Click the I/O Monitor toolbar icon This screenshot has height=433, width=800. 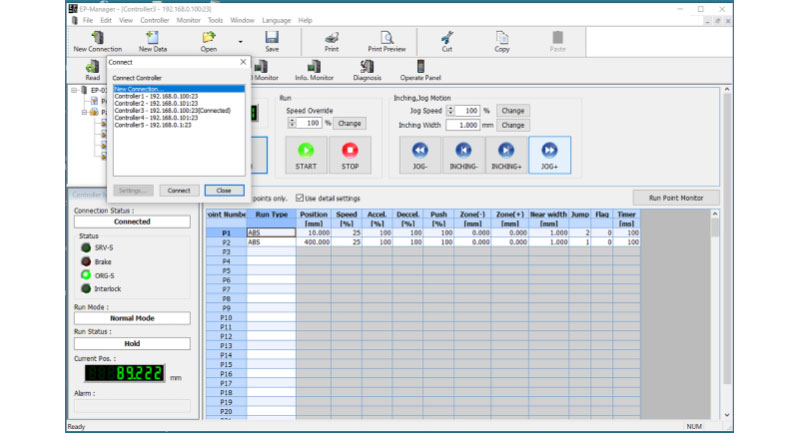tap(266, 70)
